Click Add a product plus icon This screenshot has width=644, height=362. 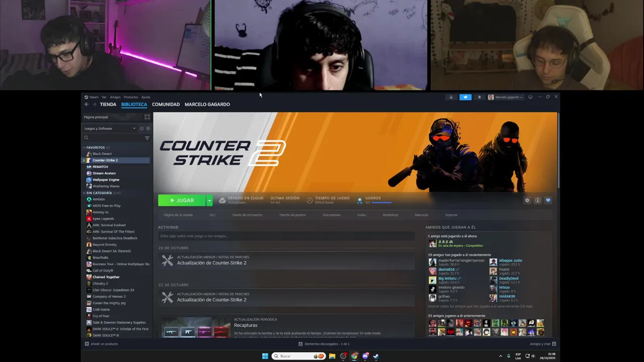coord(87,344)
